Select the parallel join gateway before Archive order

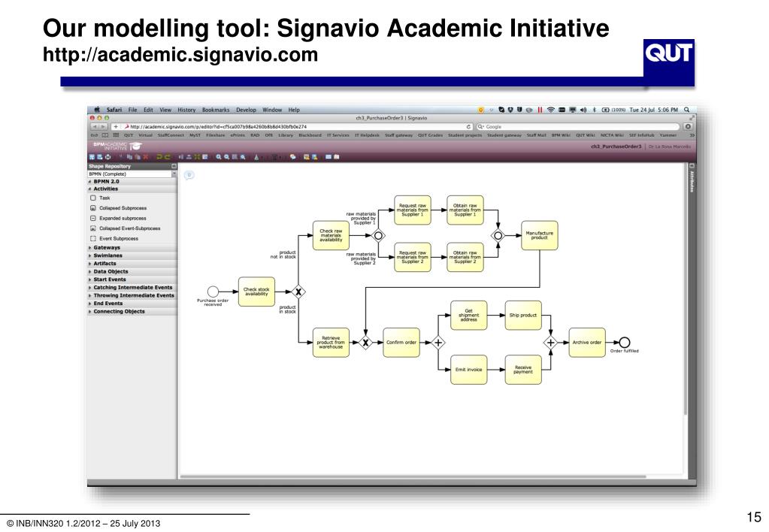[550, 342]
